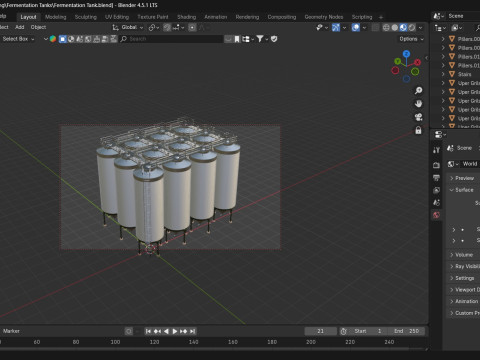The image size is (480, 360).
Task: Click the play reverse button
Action: pyautogui.click(x=166, y=331)
